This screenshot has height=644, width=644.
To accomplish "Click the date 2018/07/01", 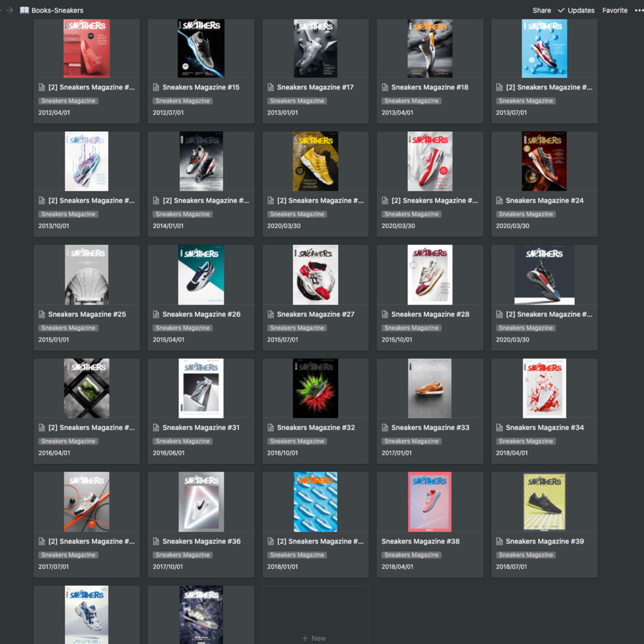I will pyautogui.click(x=511, y=567).
